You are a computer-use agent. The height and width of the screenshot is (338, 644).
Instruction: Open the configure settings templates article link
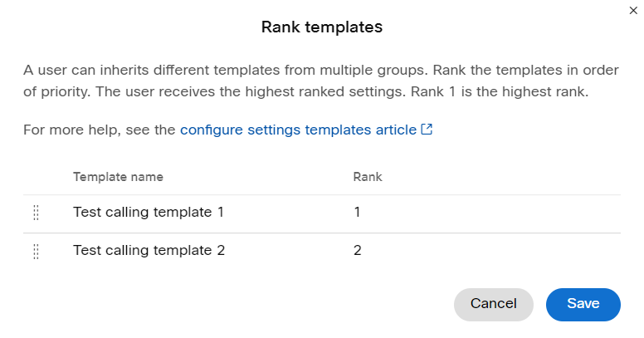coord(298,130)
